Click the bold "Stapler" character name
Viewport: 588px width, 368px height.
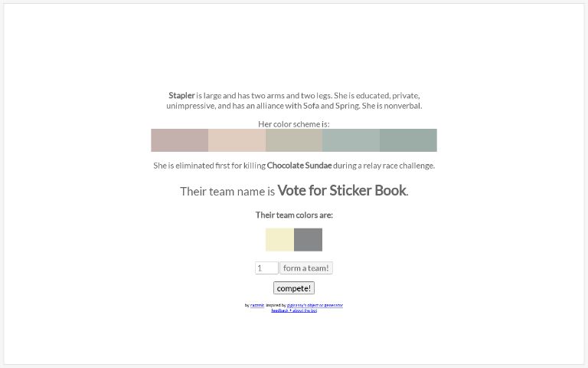(181, 95)
